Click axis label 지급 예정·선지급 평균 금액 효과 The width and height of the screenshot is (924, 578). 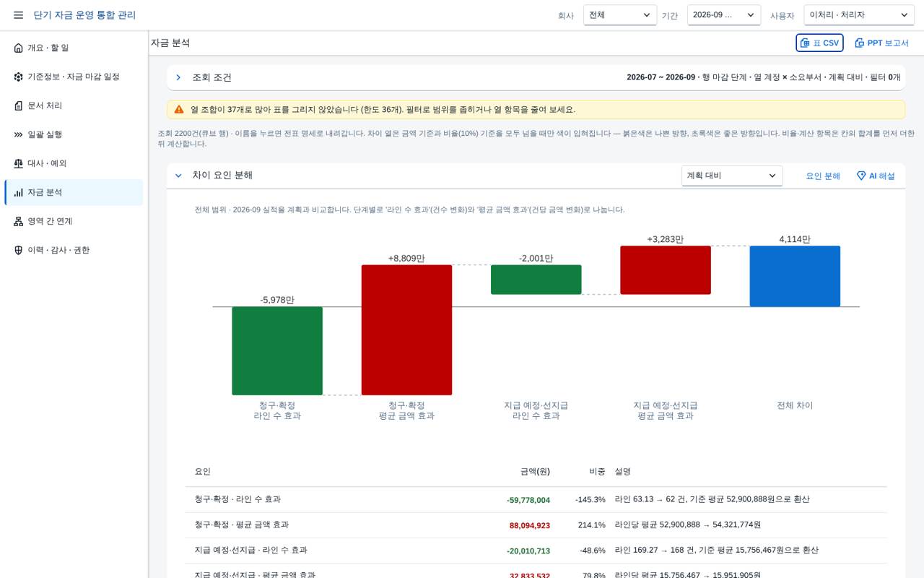[666, 410]
